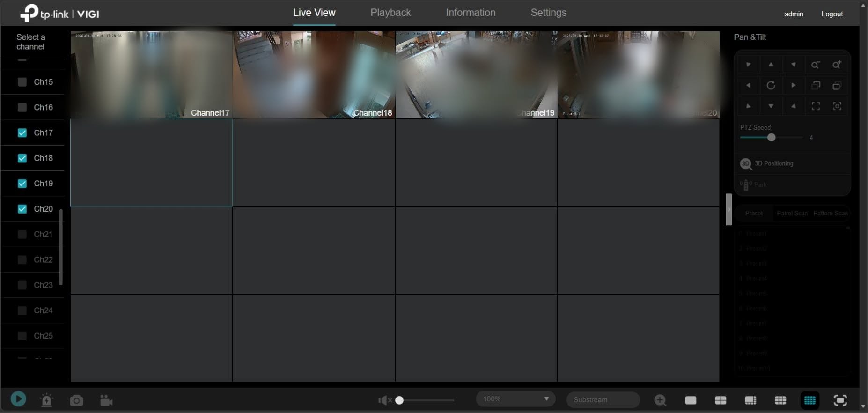The image size is (868, 413).
Task: Click the admin user name
Action: tap(794, 14)
